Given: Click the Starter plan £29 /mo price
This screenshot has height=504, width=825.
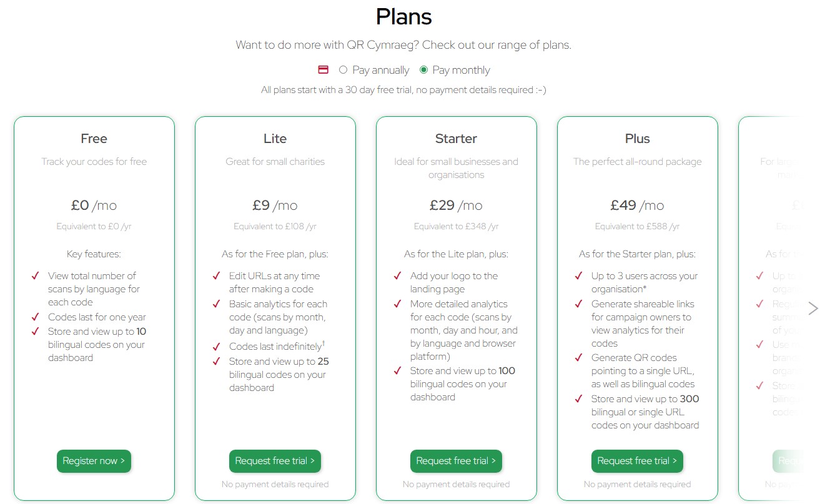Looking at the screenshot, I should click(x=456, y=205).
